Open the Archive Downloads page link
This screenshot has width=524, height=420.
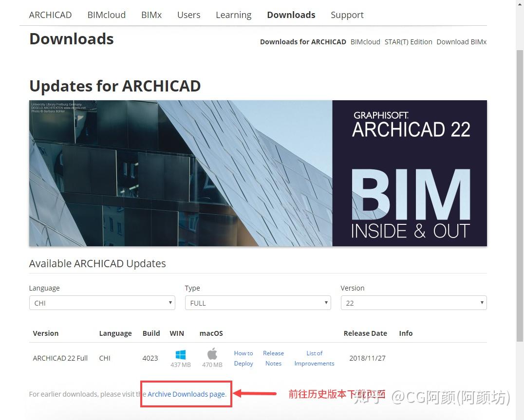coord(185,394)
